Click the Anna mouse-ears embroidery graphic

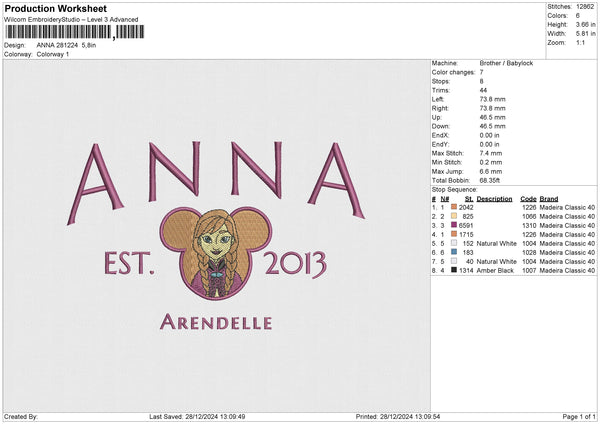coord(216,253)
